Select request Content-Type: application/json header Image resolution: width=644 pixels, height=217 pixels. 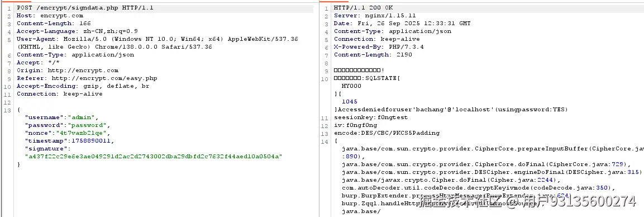75,55
